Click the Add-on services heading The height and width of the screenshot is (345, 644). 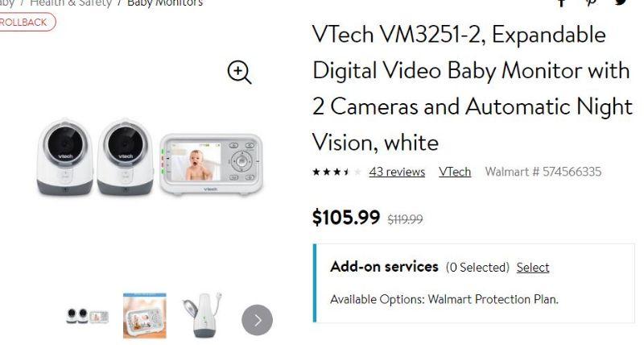click(384, 267)
